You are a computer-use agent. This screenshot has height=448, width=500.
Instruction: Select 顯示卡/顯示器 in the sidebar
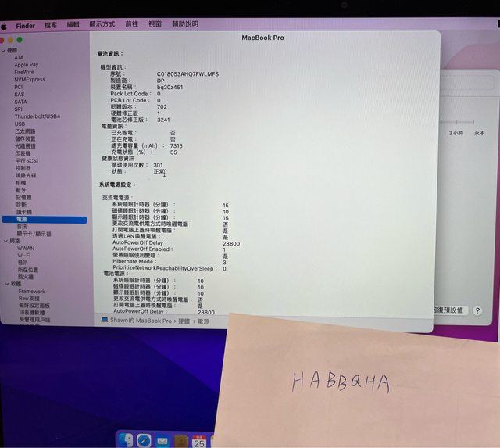click(34, 233)
